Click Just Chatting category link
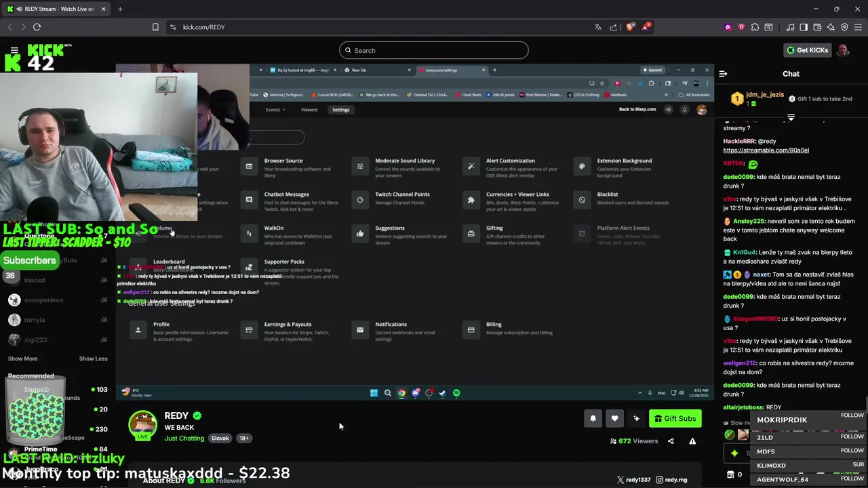 pos(184,439)
